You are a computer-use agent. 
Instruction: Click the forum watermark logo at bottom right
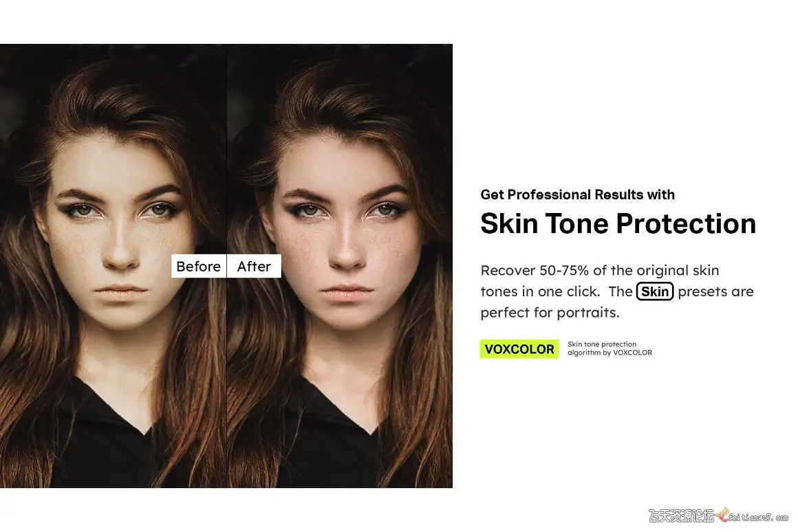tap(682, 516)
